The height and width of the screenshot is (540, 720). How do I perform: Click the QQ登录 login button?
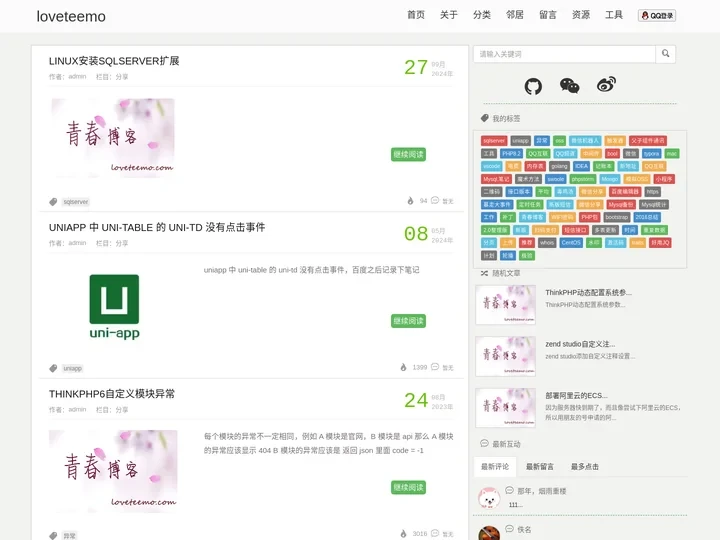(x=657, y=16)
